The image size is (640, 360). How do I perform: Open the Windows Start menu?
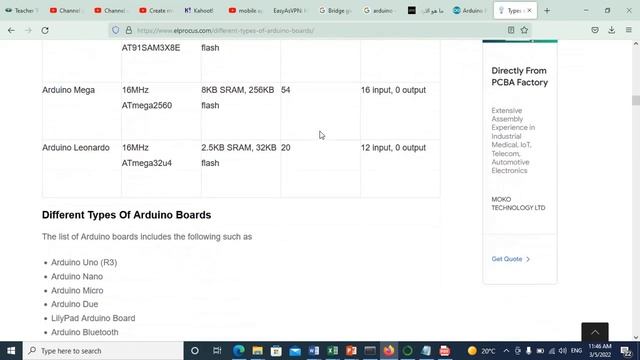point(11,351)
